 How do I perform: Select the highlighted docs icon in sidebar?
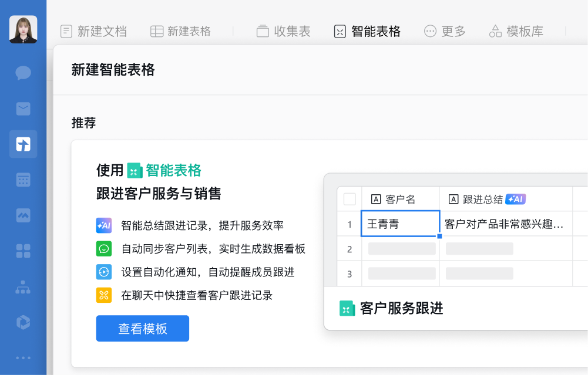[x=23, y=144]
